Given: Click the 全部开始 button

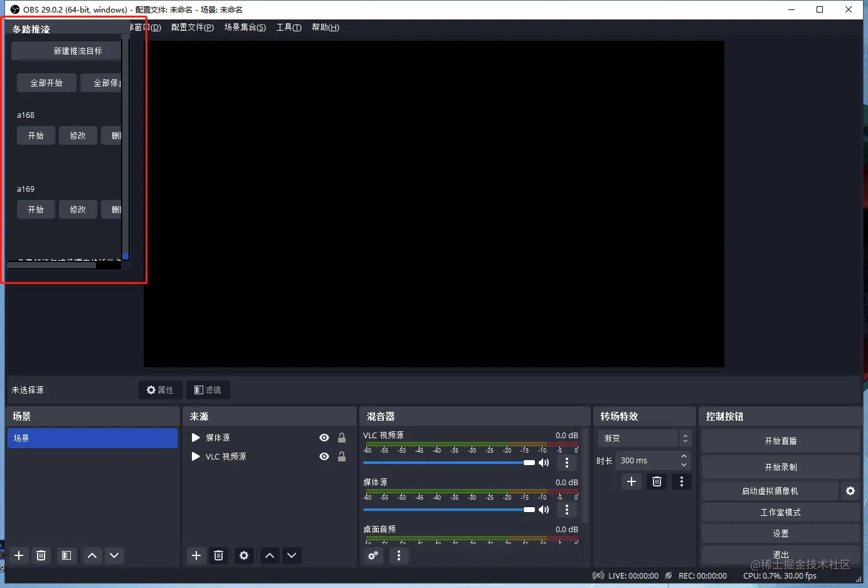Looking at the screenshot, I should 46,83.
